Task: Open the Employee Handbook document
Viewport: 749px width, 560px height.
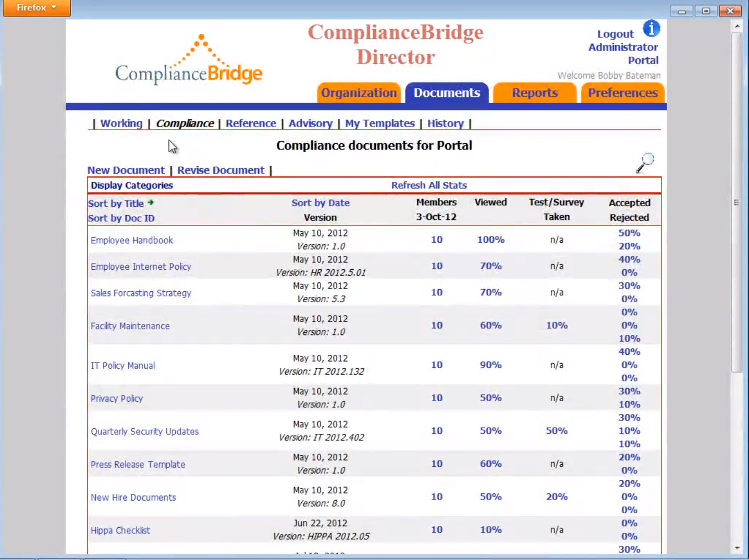Action: [132, 240]
